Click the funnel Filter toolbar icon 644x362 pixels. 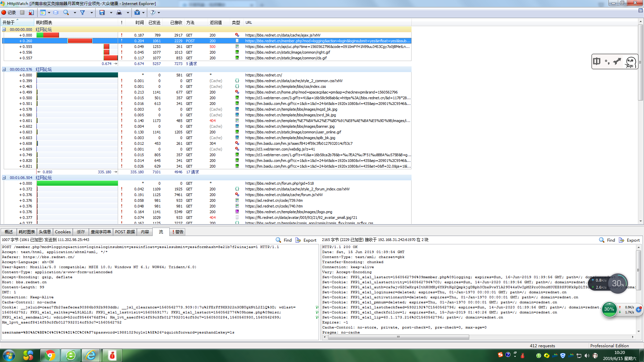pos(83,12)
